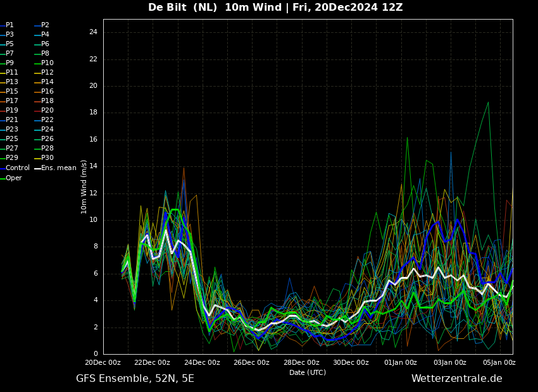Click the 28Dec 00z date tick
This screenshot has height=392, width=538.
click(301, 362)
